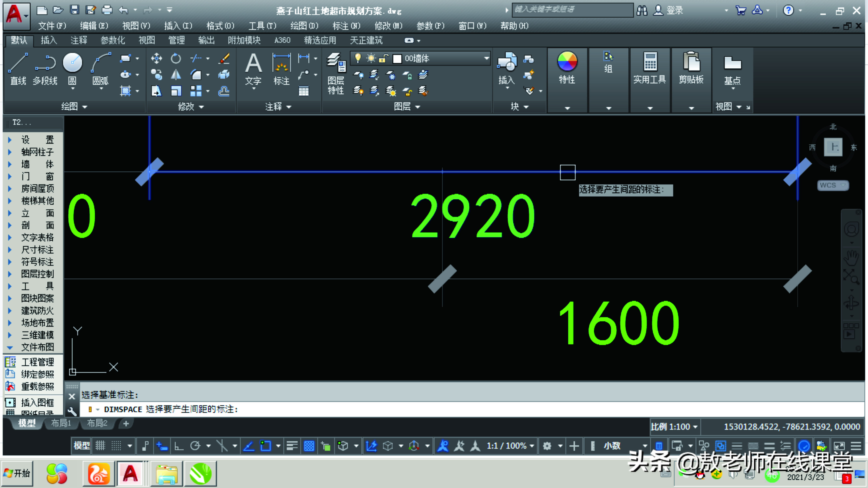Expand the 注释 panel dropdown

click(278, 107)
